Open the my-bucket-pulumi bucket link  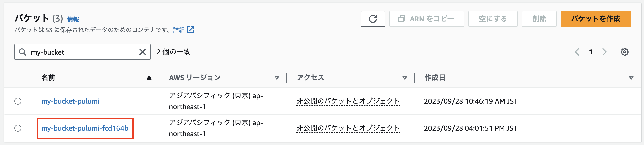[x=70, y=101]
